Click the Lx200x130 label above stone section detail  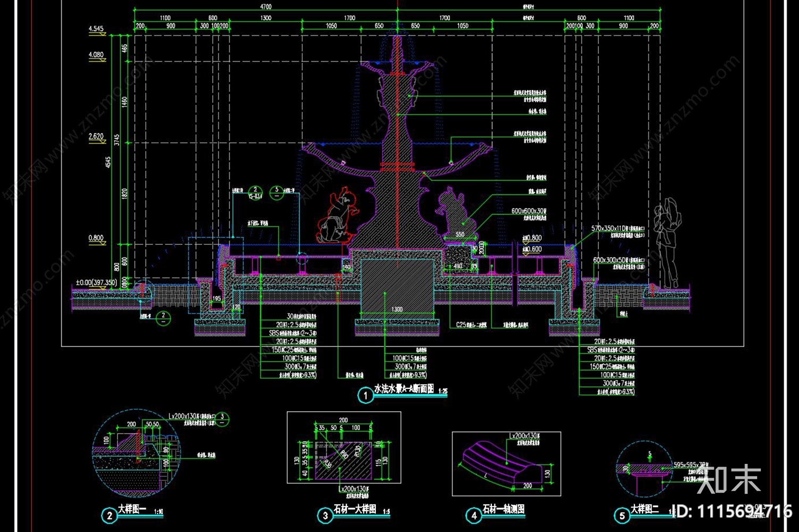tap(184, 415)
